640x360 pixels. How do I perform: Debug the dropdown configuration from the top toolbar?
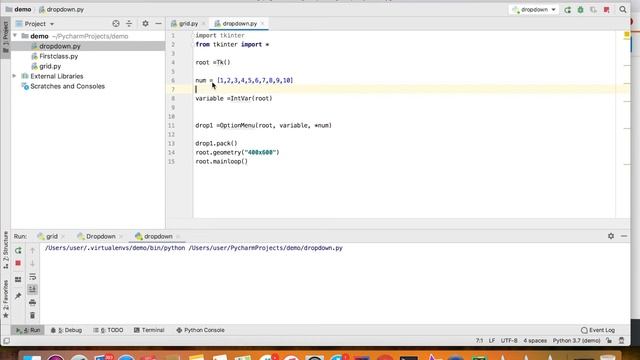coord(580,9)
